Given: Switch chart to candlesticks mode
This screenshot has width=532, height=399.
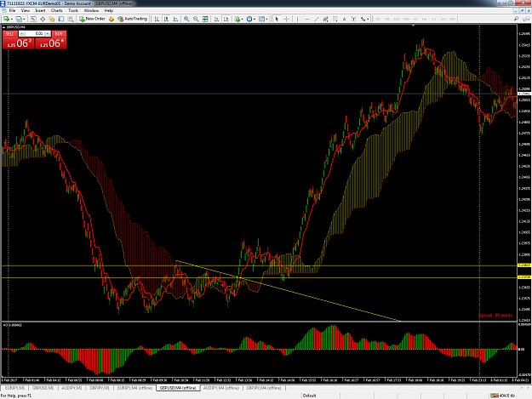Looking at the screenshot, I should 166,19.
